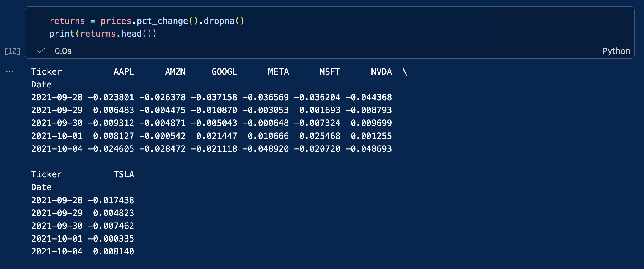Select the AAPL column header
Viewport: 644px width, 269px height.
pyautogui.click(x=124, y=72)
